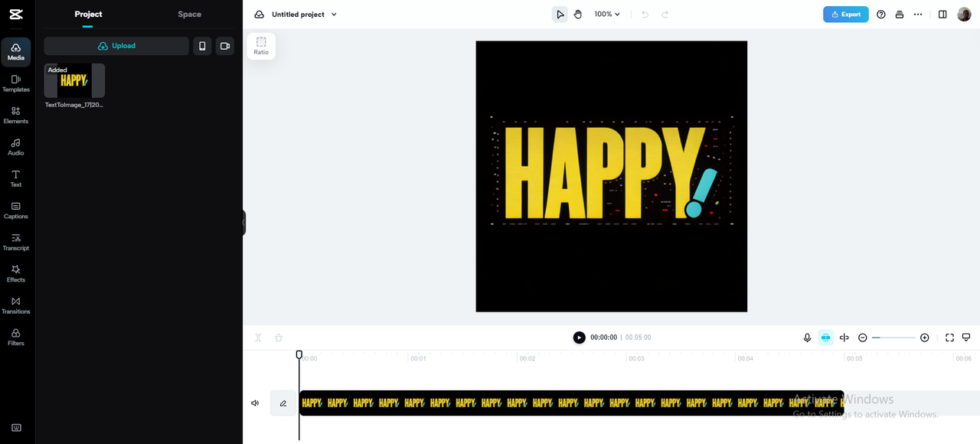Click the microphone record voiceover icon

[807, 338]
